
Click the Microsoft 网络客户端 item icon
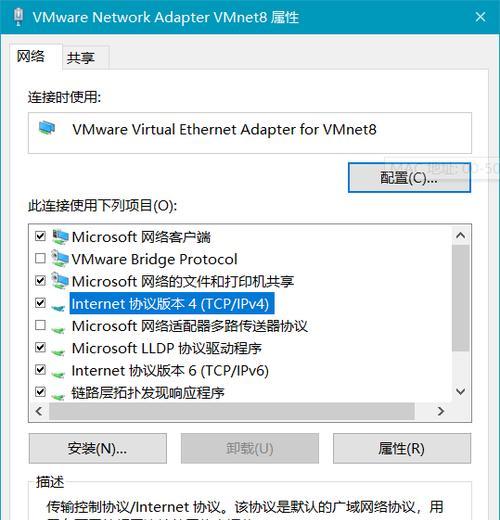tap(60, 237)
